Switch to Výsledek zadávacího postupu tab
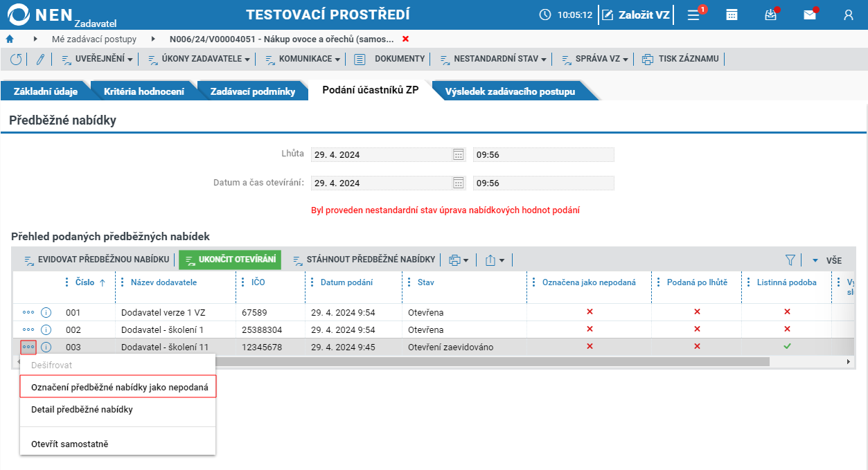This screenshot has height=470, width=868. coord(510,91)
